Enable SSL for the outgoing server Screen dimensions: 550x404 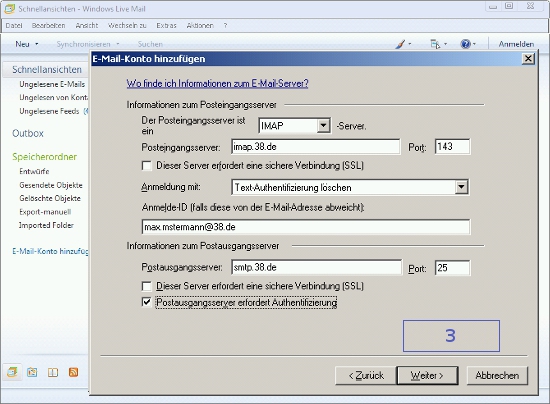click(147, 286)
